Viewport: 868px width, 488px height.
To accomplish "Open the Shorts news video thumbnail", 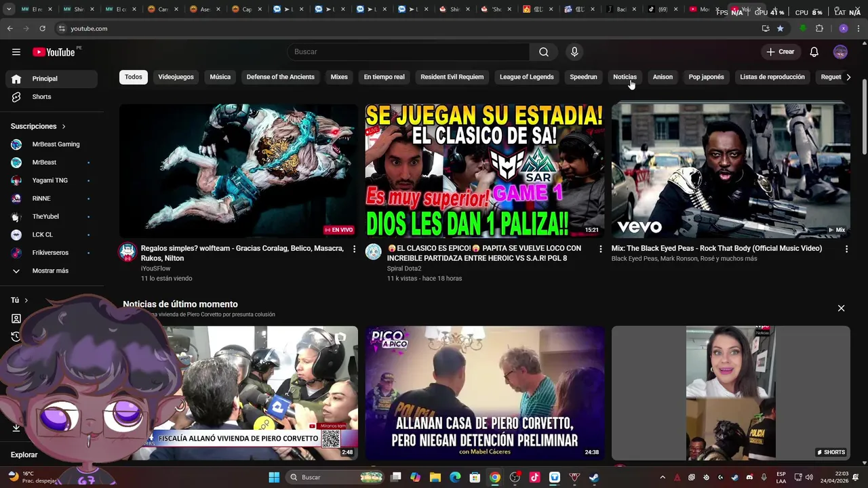I will click(730, 393).
